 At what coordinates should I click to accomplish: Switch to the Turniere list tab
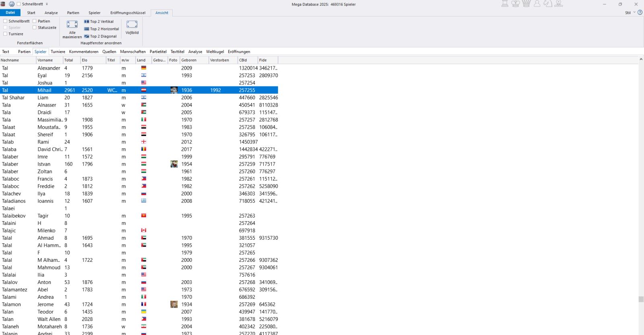pos(58,52)
